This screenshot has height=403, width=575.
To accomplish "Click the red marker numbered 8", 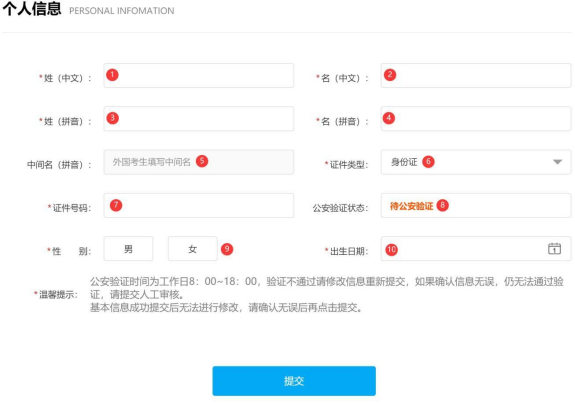I will pos(443,205).
